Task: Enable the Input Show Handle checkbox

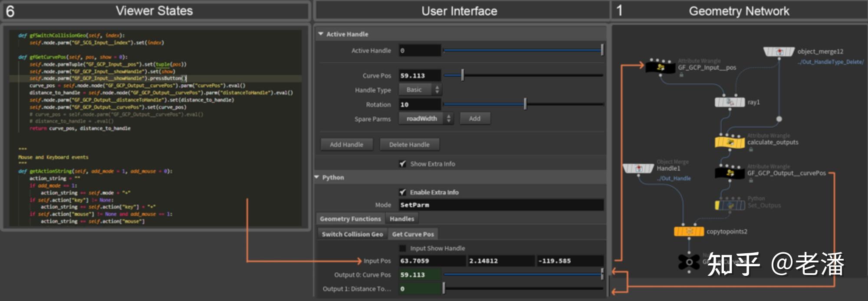Action: (403, 248)
